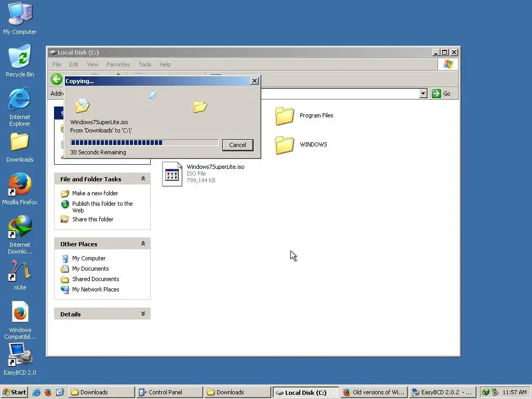Select the Program Files folder icon
This screenshot has width=532, height=399.
[284, 116]
